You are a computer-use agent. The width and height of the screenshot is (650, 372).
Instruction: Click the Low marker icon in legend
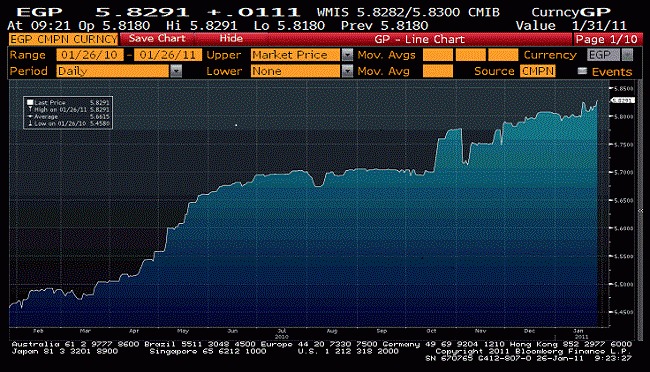tap(30, 124)
